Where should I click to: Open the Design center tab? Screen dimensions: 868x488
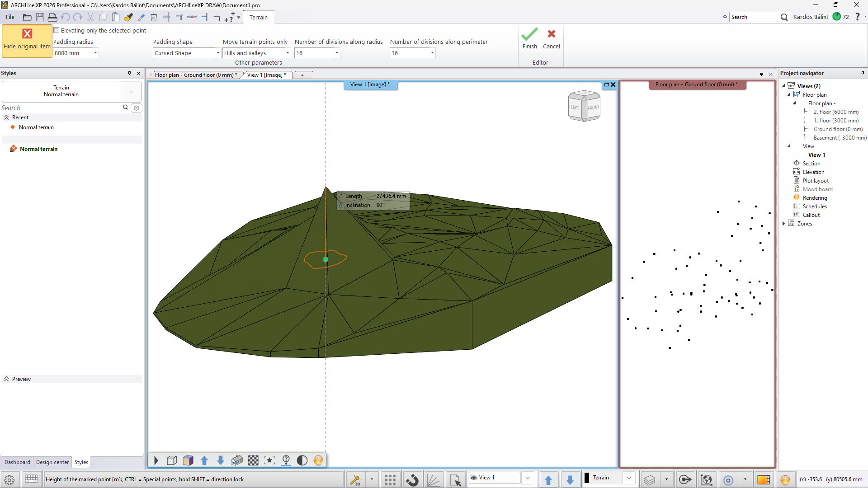tap(52, 462)
